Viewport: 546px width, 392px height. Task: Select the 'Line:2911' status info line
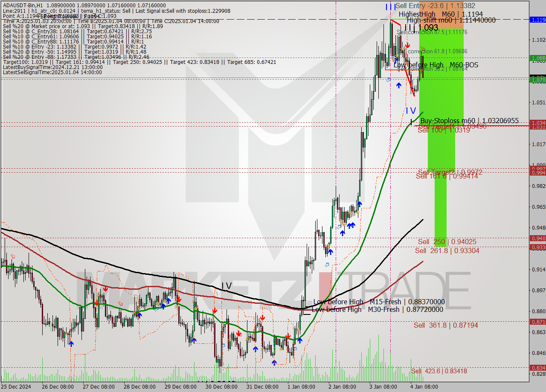(x=116, y=11)
